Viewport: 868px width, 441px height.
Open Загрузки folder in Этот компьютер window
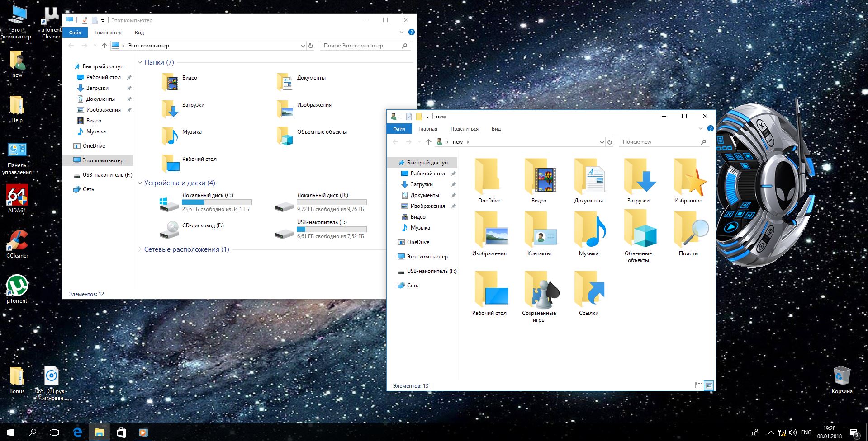183,110
